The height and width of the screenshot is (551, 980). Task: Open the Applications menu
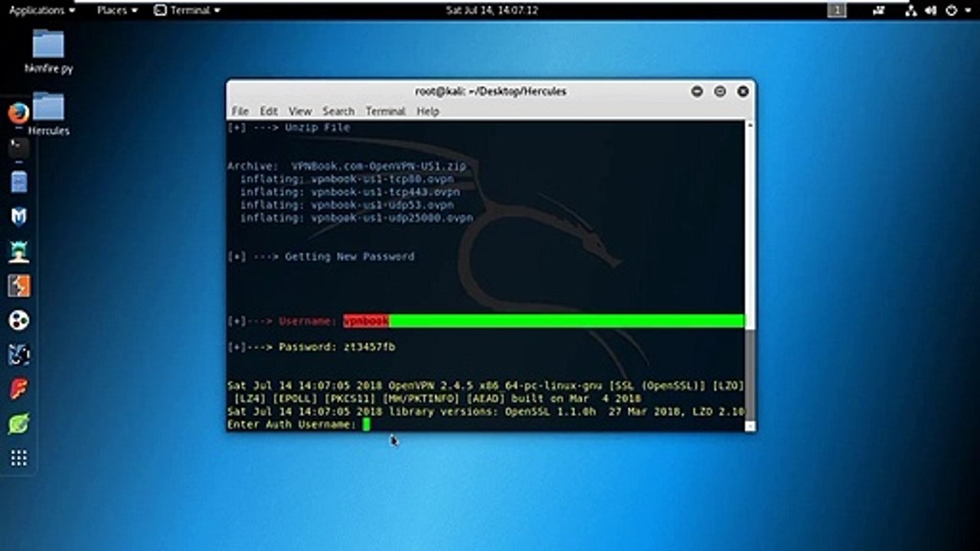(42, 10)
